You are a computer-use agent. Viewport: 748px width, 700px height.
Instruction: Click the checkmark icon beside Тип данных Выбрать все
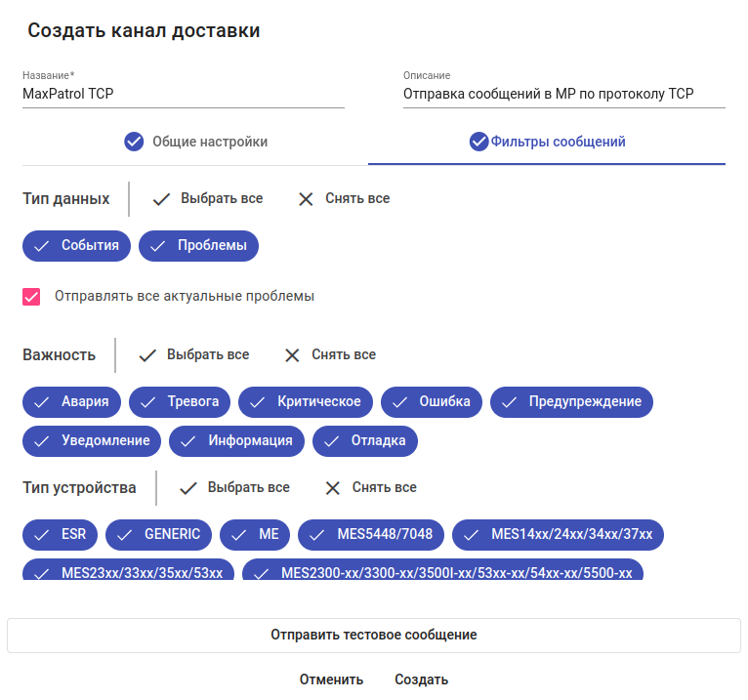click(x=161, y=199)
